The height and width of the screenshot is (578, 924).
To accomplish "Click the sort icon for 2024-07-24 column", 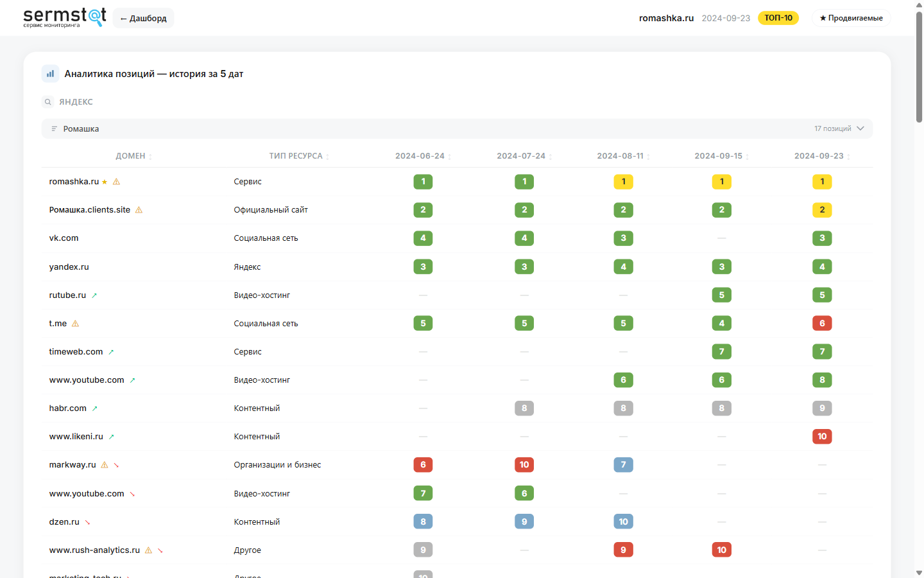I will tap(551, 157).
